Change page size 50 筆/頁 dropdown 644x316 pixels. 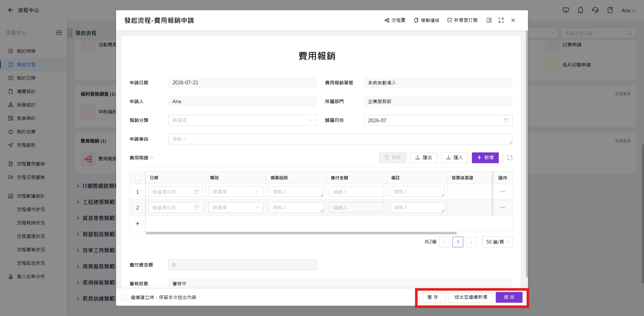497,242
